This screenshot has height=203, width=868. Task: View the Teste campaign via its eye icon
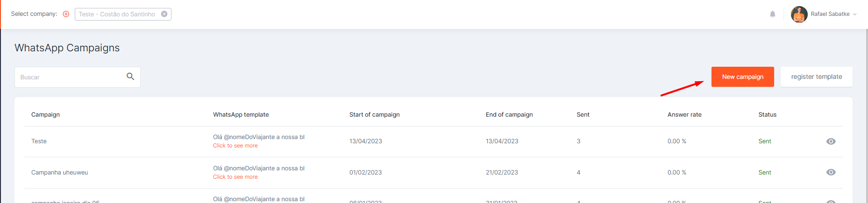coord(831,141)
